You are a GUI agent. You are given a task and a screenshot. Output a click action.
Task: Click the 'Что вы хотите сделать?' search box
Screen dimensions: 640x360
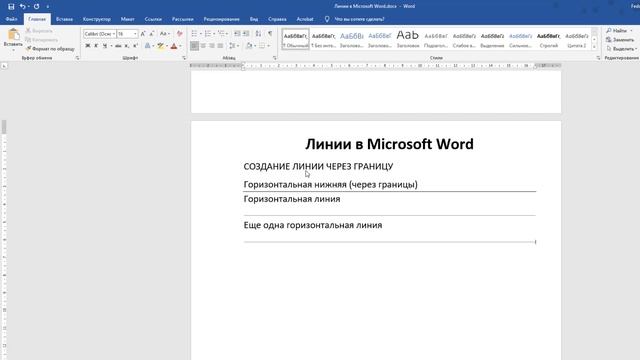354,19
